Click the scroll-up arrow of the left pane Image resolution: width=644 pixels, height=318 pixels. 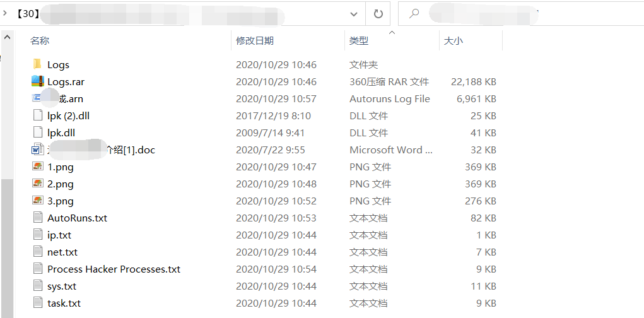click(7, 37)
